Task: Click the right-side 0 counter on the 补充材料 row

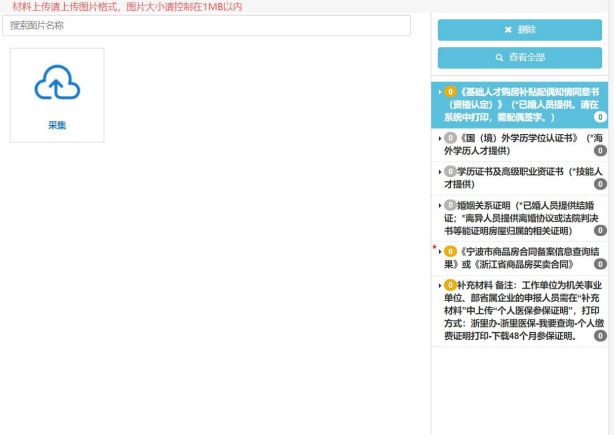Action: tap(600, 336)
